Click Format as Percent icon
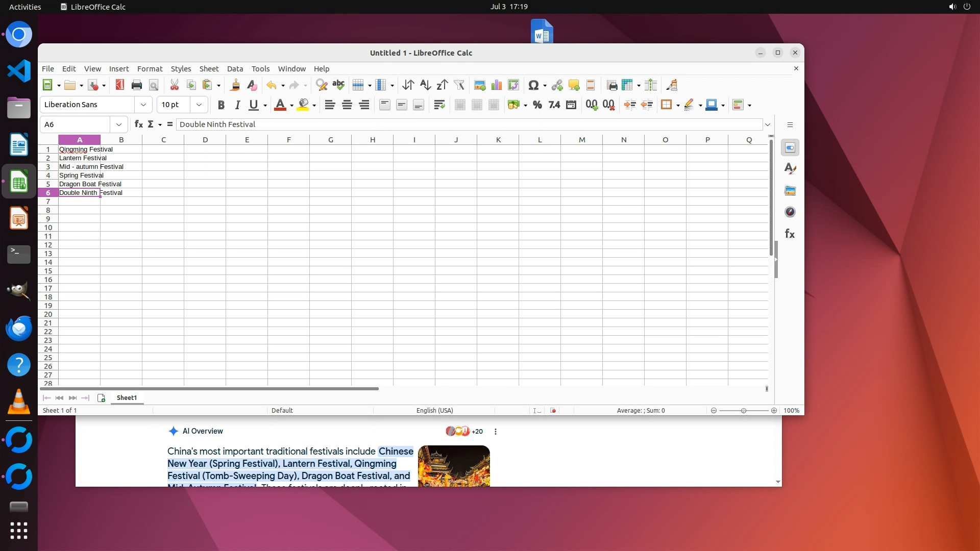 pyautogui.click(x=537, y=105)
